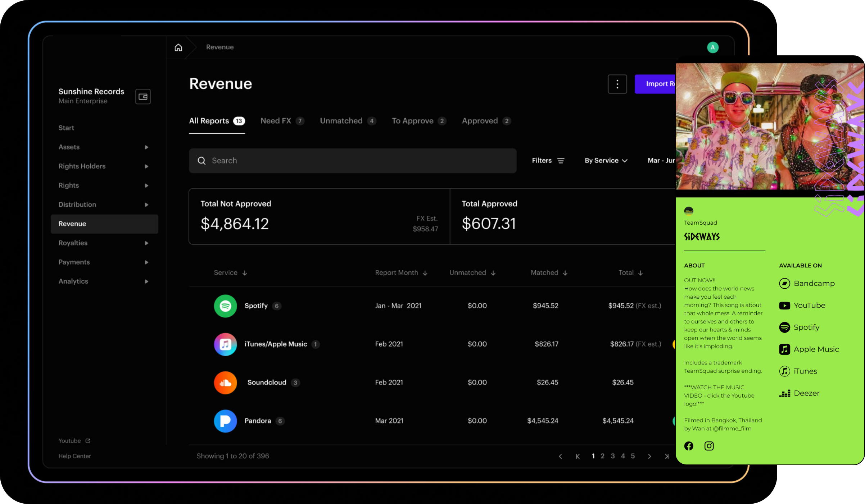This screenshot has height=504, width=865.
Task: Click the iTunes/Apple Music service logo
Action: coord(225,344)
